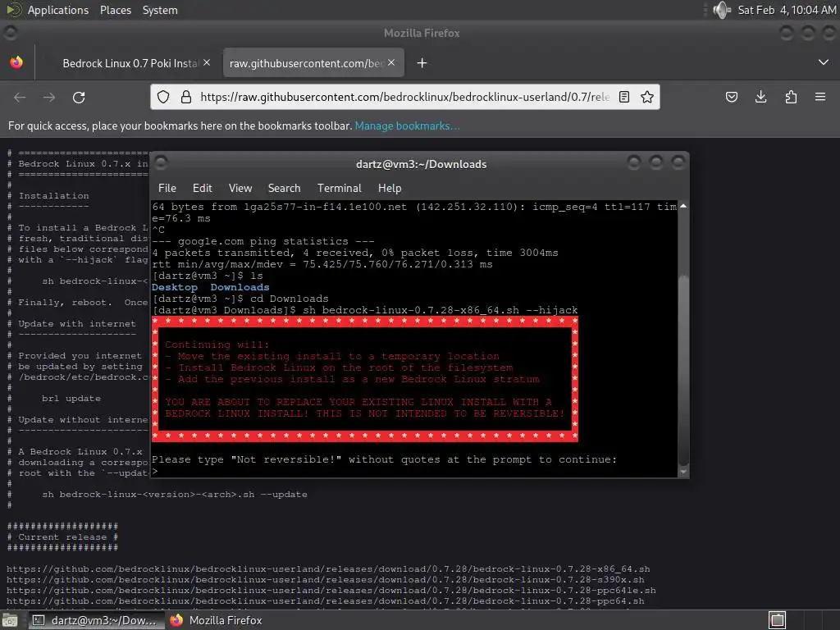Open the terminal Search menu

[x=284, y=188]
